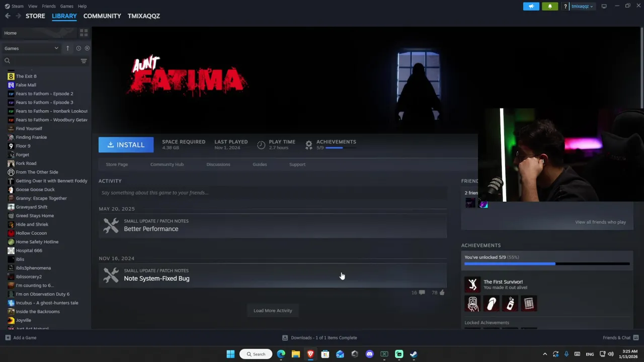Toggle Big Picture mode monitor icon
Viewport: 644px width, 362px height.
click(604, 6)
